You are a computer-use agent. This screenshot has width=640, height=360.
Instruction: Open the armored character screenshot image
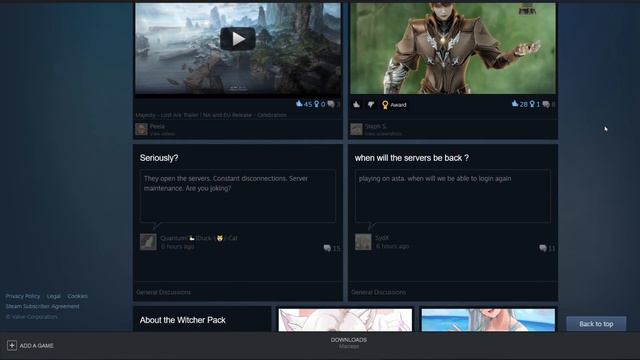pos(453,48)
